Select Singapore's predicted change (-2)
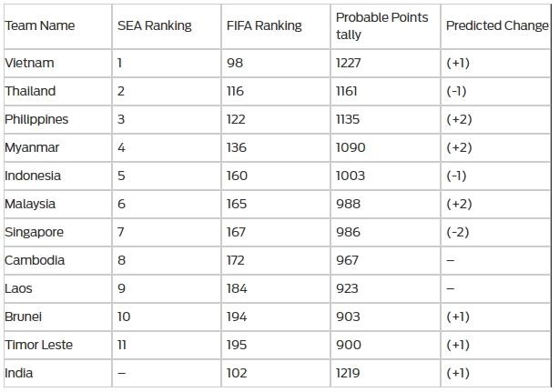559x392 pixels. tap(458, 232)
